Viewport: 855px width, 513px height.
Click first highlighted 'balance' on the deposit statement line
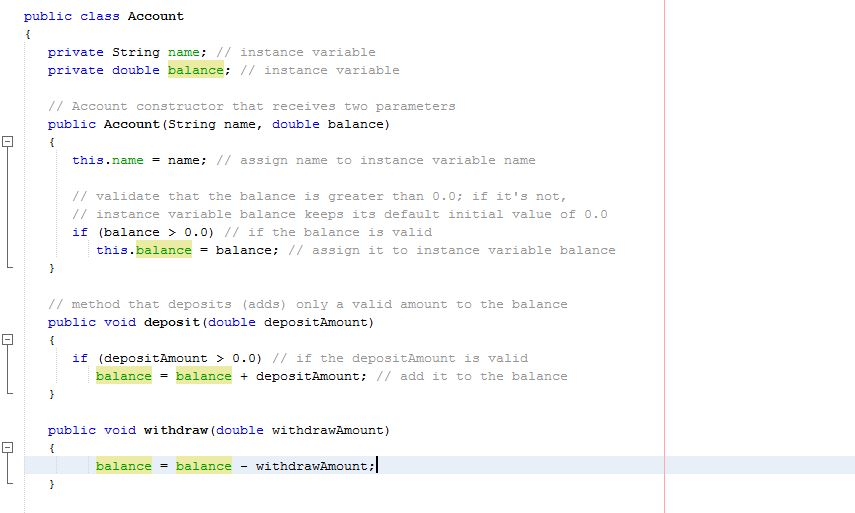click(x=124, y=376)
